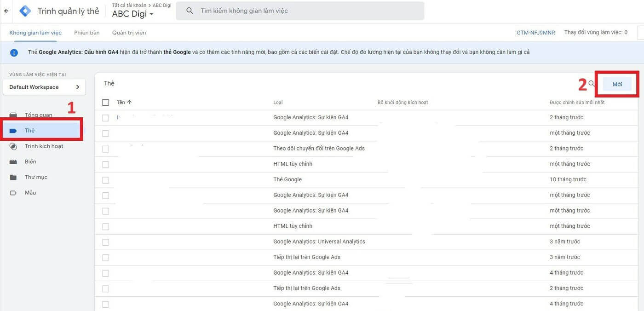Viewport: 644px width, 311px height.
Task: Sort by Tên using the arrow icon
Action: tap(129, 102)
